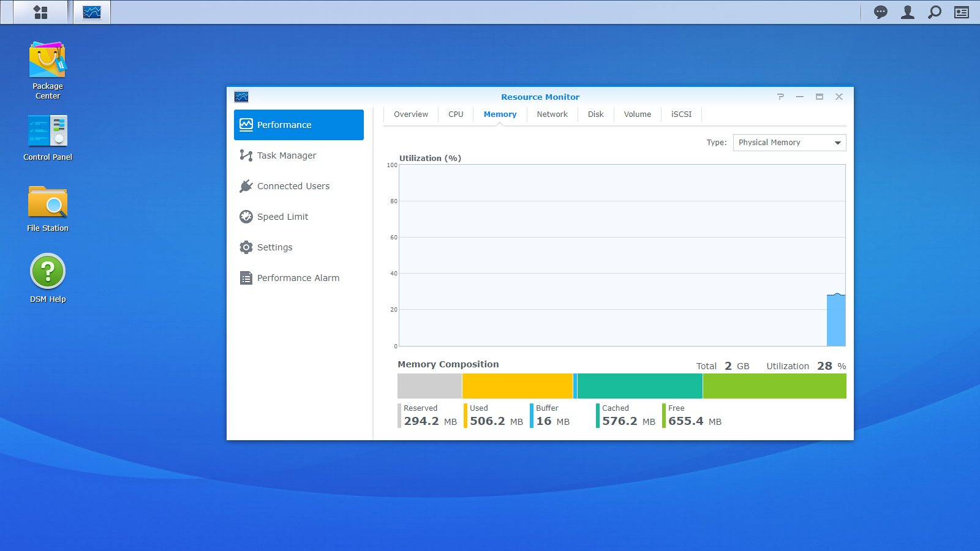Switch to the CPU tab
Screen dimensions: 980x551
coord(456,114)
